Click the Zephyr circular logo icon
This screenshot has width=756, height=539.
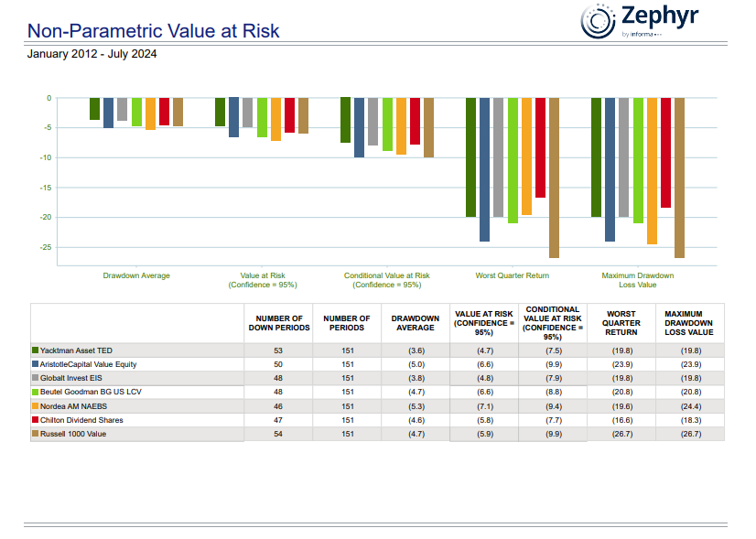(598, 21)
